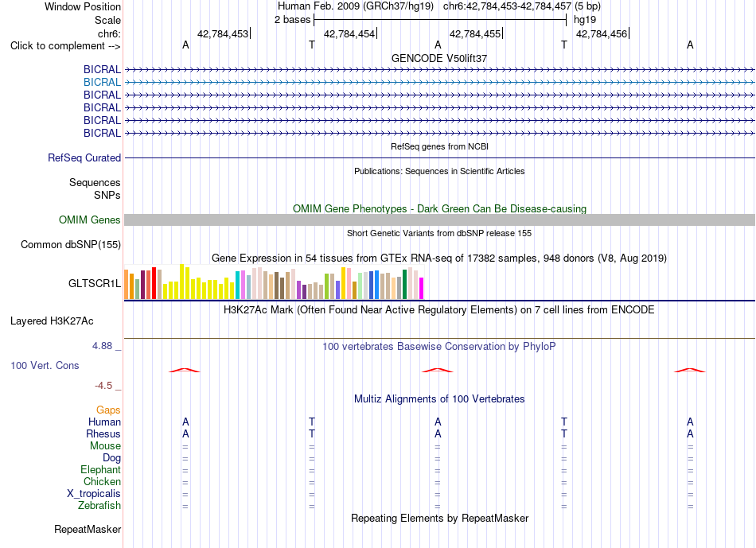Click the -4.5 PhyloP lower scale value
The image size is (756, 548).
[x=103, y=386]
